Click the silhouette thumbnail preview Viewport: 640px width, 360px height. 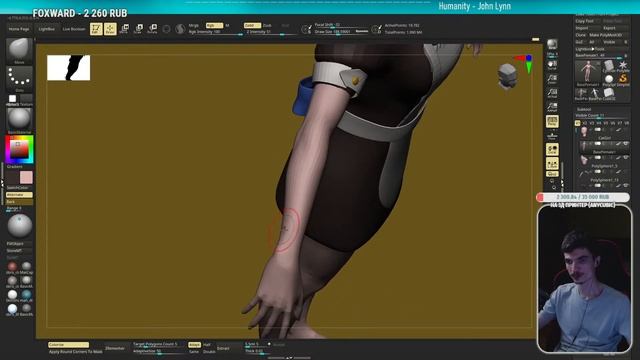click(x=69, y=68)
